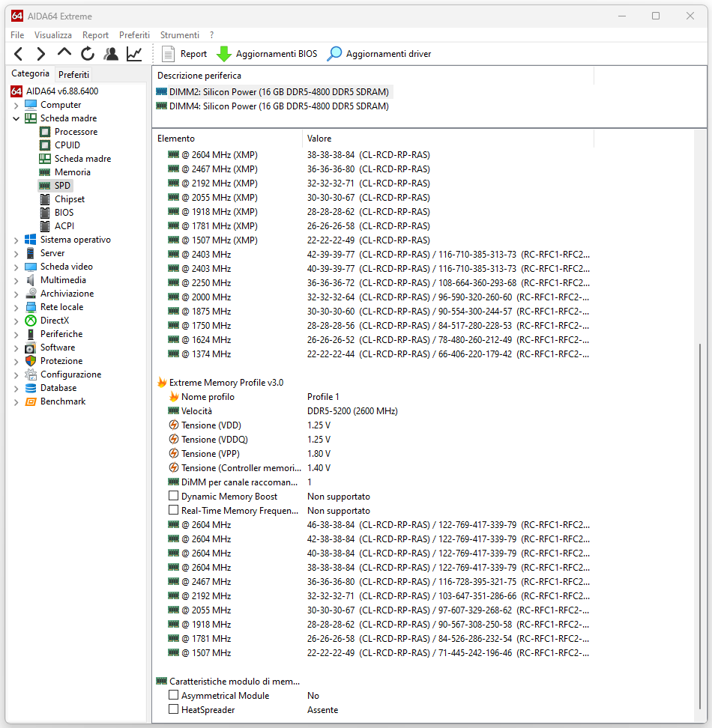Open the Visualizza menu
The image size is (712, 728).
pyautogui.click(x=53, y=34)
